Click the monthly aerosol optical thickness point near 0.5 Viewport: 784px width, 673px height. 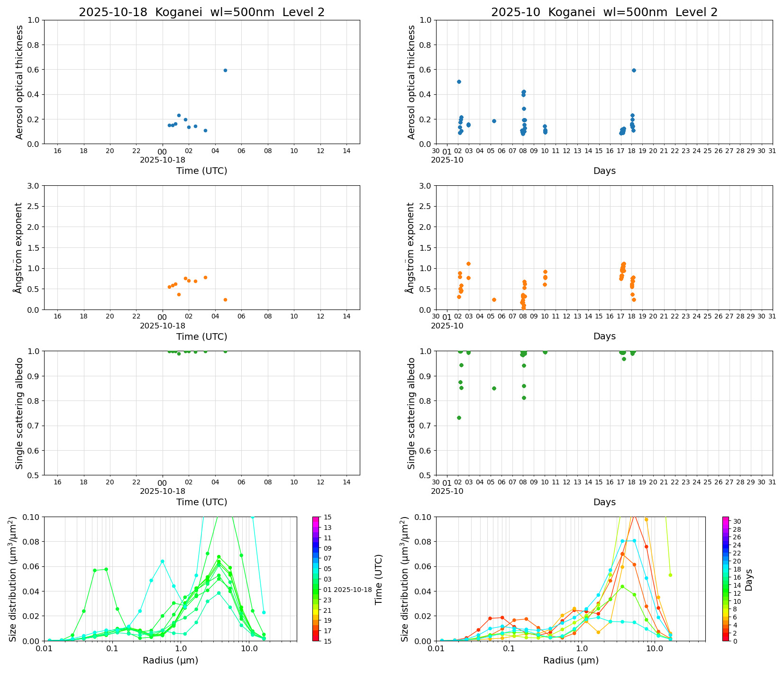click(x=459, y=82)
